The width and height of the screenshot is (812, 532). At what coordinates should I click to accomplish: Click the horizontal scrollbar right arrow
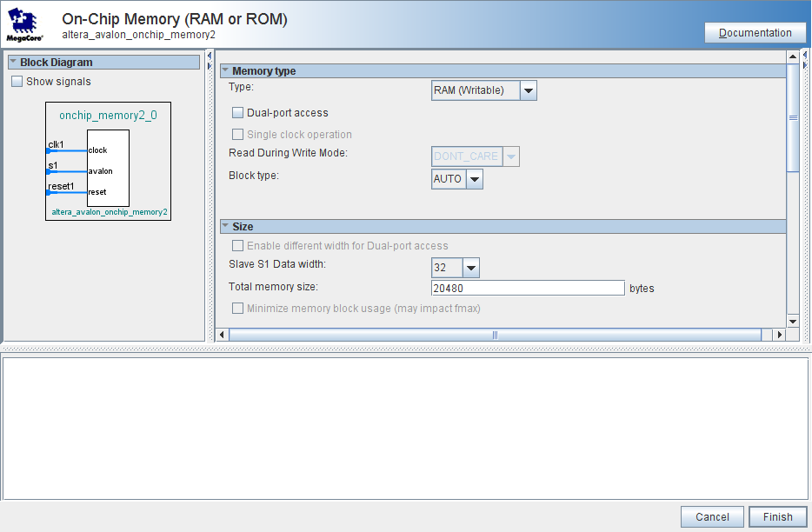(779, 335)
